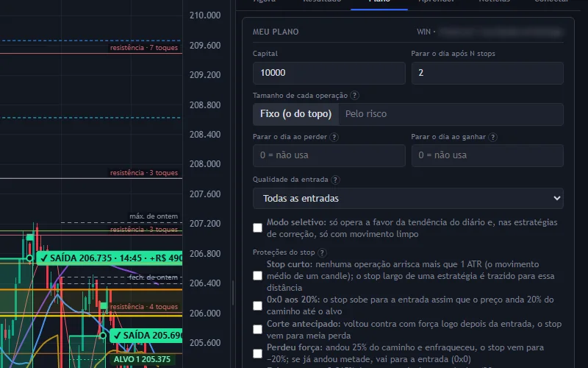Enable the Corte antecipado checkbox
This screenshot has width=588, height=368.
click(258, 329)
